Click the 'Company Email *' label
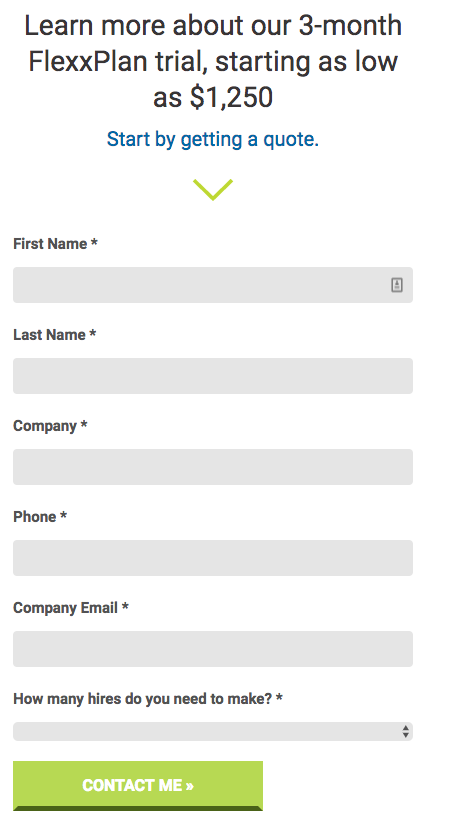The image size is (449, 830). [x=71, y=608]
